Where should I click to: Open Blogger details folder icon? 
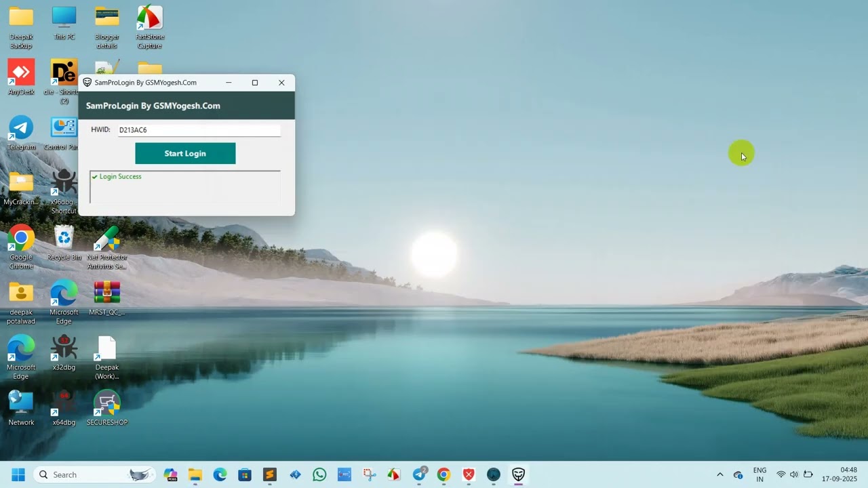pos(107,27)
